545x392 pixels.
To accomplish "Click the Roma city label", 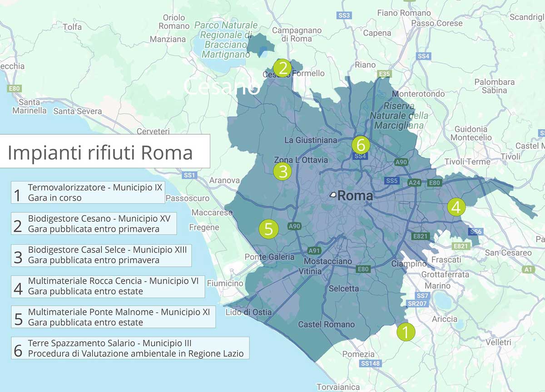I will click(355, 196).
